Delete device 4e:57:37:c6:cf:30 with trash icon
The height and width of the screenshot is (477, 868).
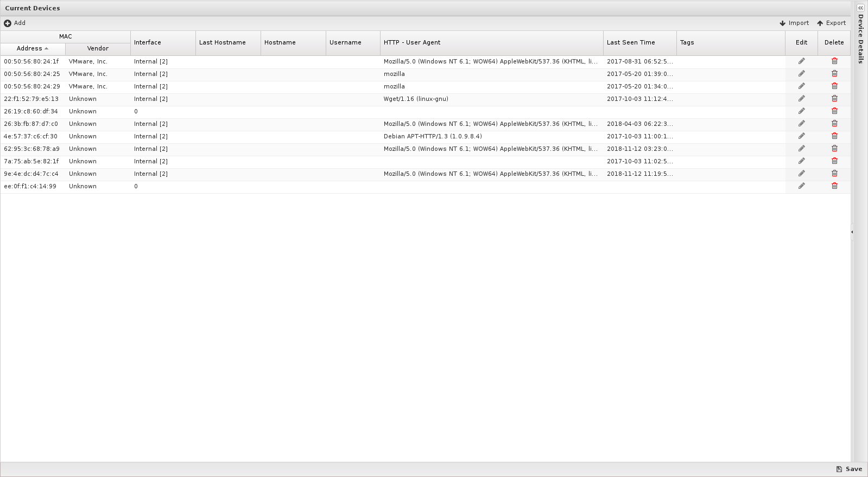834,136
